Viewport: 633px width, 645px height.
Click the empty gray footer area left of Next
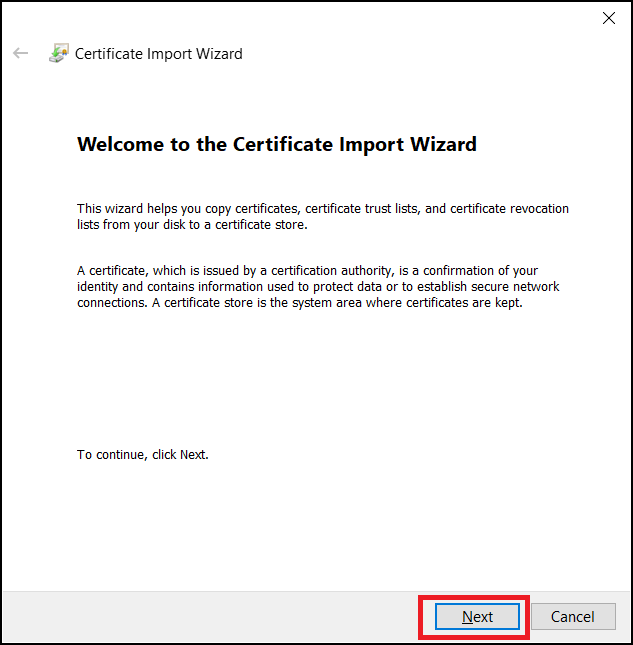[x=200, y=617]
